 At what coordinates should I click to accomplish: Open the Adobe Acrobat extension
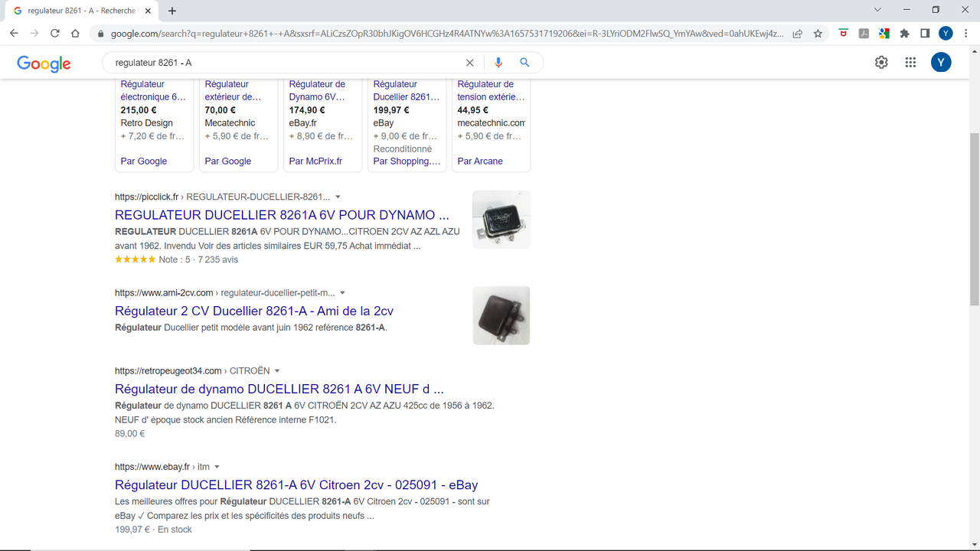pos(864,34)
